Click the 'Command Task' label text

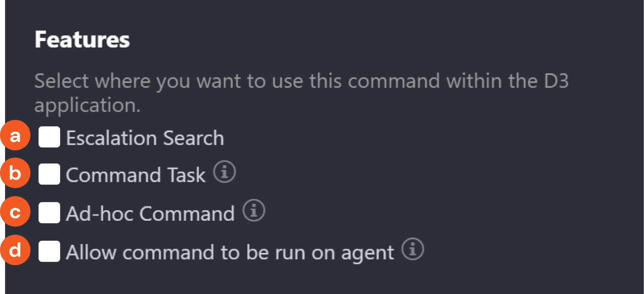click(135, 175)
